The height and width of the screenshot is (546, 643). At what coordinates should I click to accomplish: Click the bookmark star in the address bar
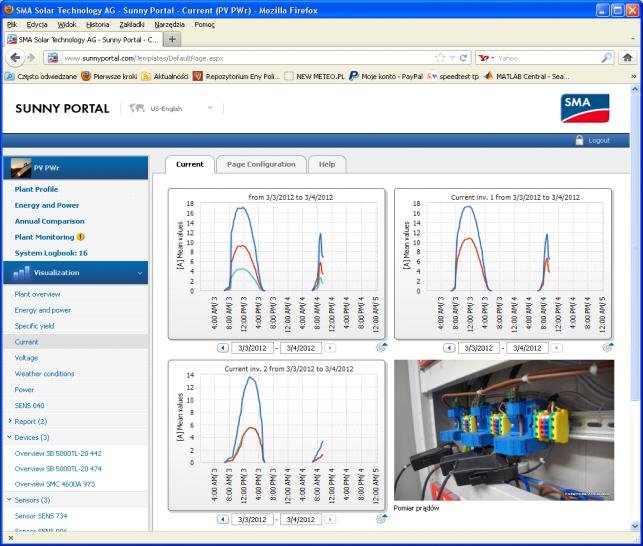coord(440,58)
